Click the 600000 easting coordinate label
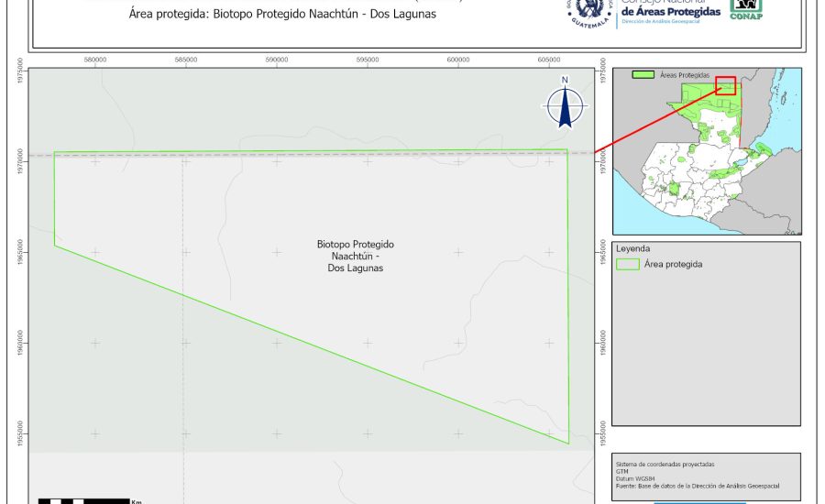825x504 pixels. [x=458, y=60]
